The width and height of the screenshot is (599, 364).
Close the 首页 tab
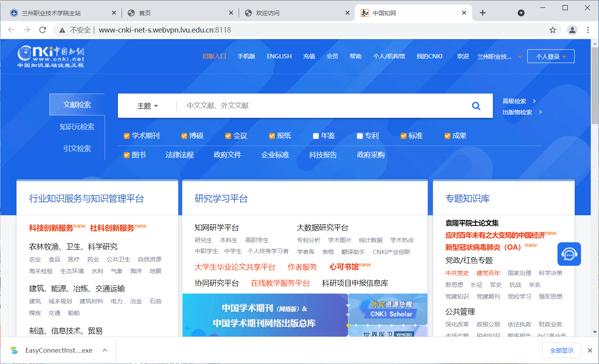231,13
